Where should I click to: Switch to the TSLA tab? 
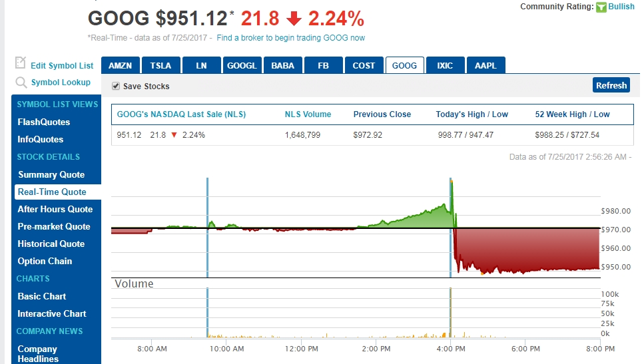[161, 65]
